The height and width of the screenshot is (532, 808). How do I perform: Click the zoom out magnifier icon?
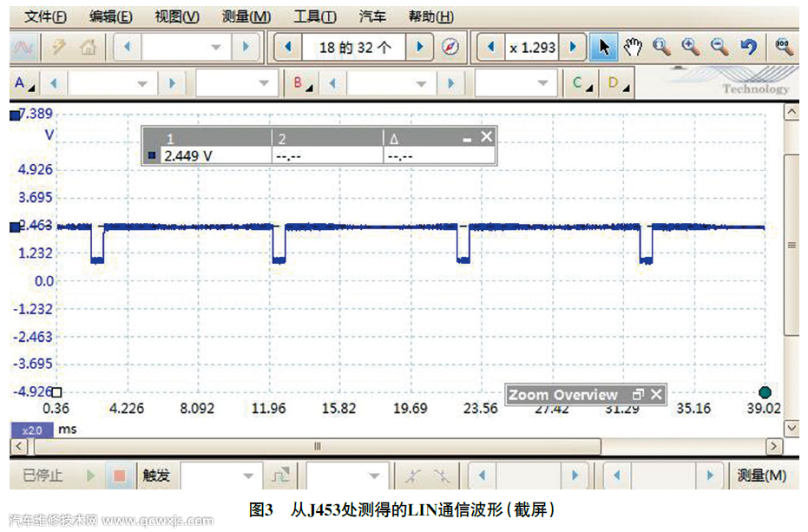719,48
